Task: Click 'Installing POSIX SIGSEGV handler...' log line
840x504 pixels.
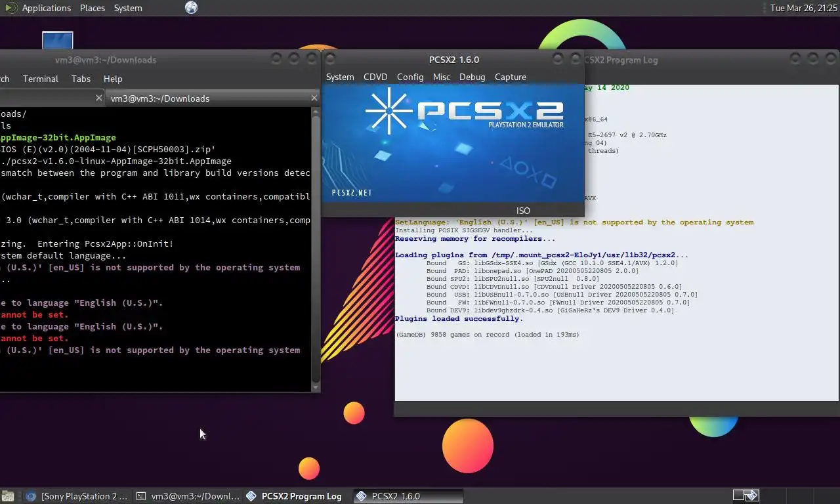Action: (464, 230)
